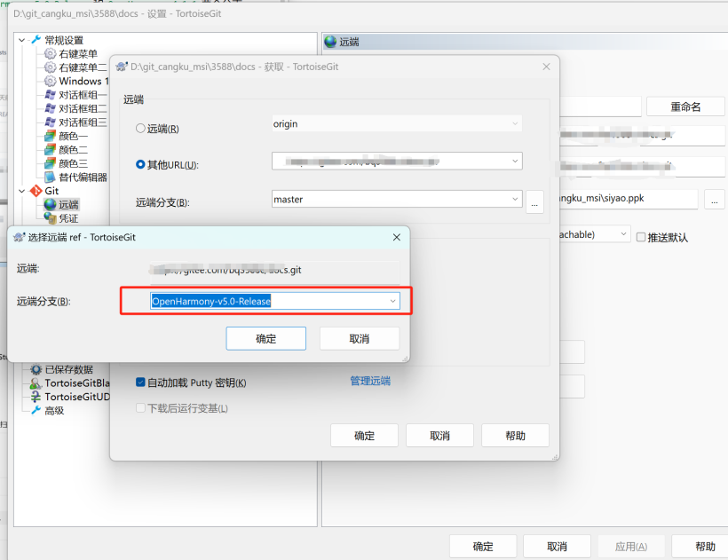
Task: Open the 管理远端 link
Action: coord(369,381)
